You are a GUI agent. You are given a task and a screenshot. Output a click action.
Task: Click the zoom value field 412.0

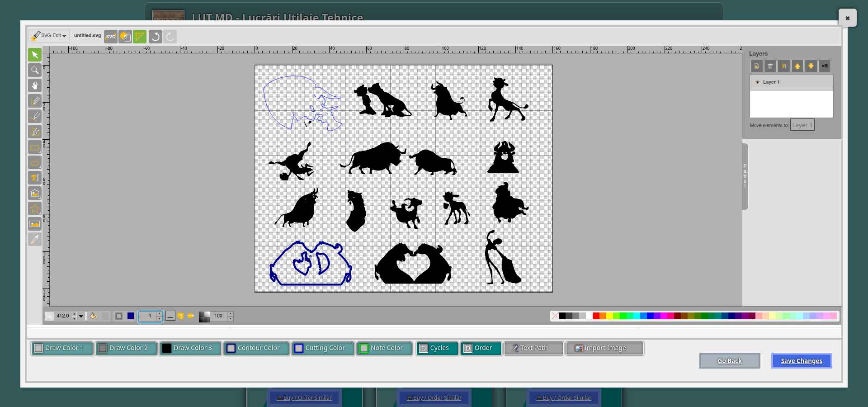coord(63,316)
